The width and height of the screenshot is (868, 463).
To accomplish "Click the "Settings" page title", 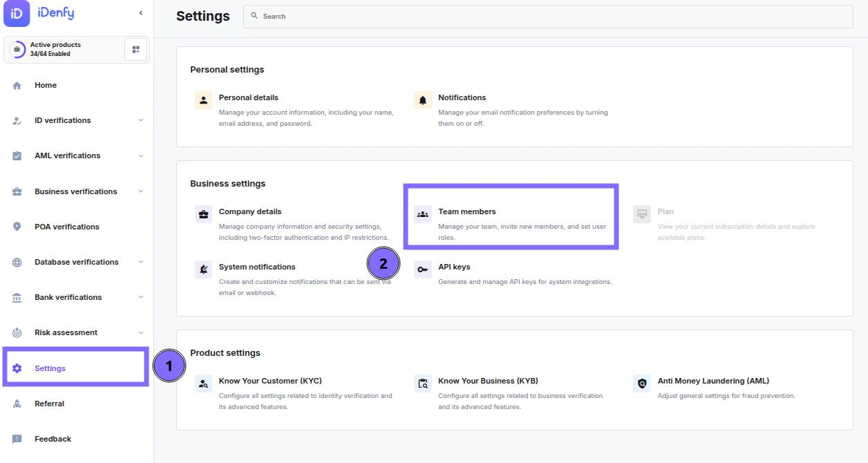I will [203, 16].
